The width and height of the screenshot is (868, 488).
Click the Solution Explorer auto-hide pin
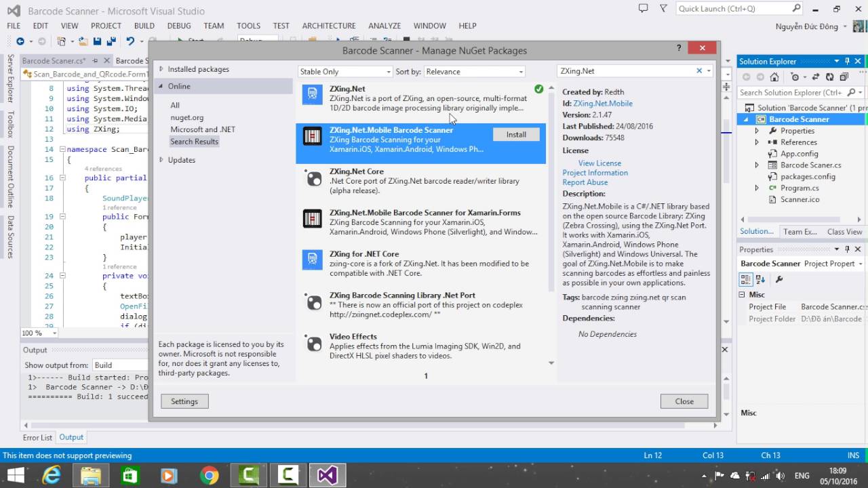click(x=848, y=61)
